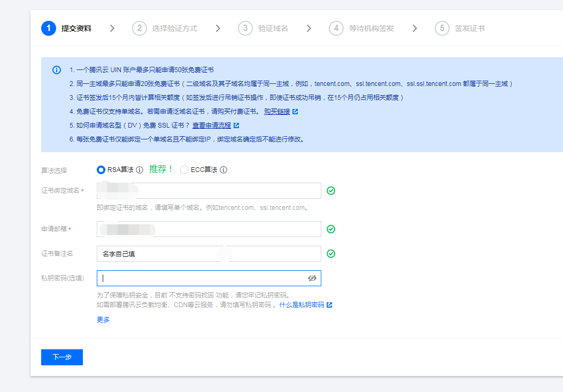563x392 pixels.
Task: Click the external link icon after 查看申请流程
Action: click(236, 126)
